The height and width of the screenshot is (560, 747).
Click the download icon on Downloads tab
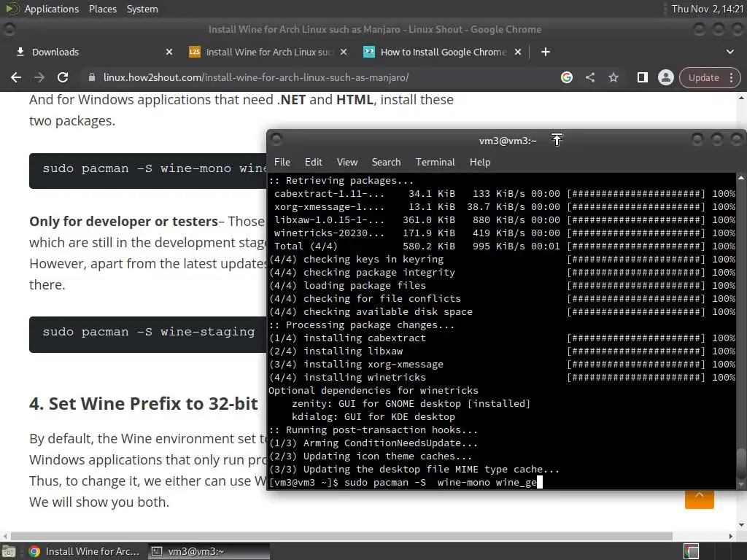click(20, 52)
